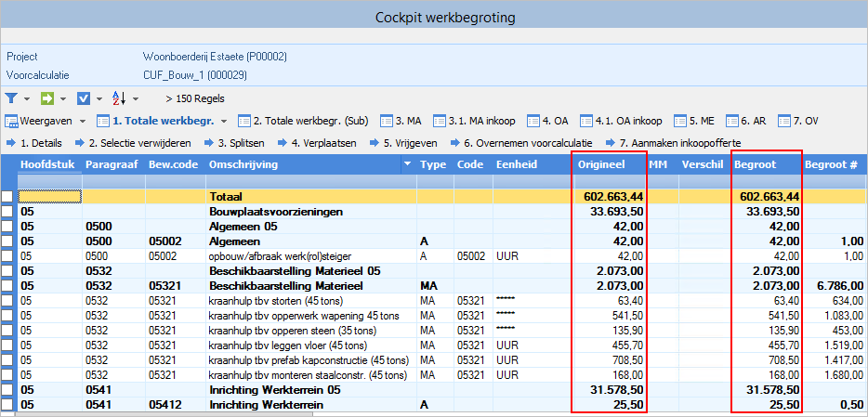
Task: Switch to 3. MA view
Action: [402, 121]
